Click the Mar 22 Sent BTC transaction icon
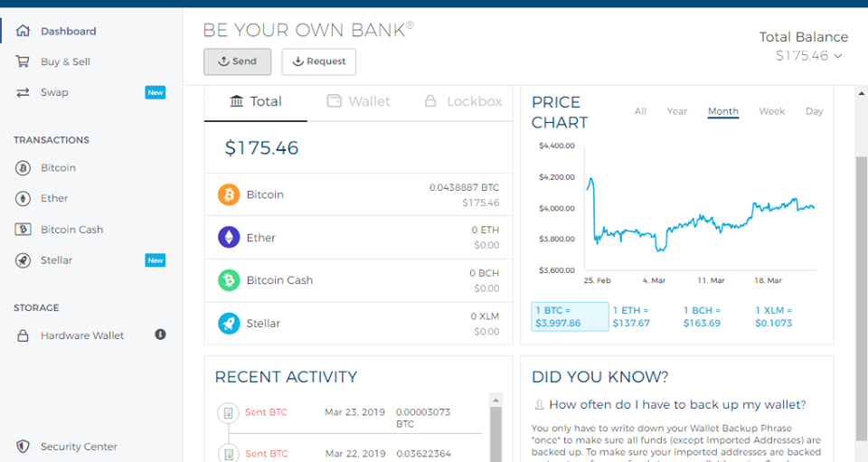Screen dimensions: 868x462 (228, 454)
